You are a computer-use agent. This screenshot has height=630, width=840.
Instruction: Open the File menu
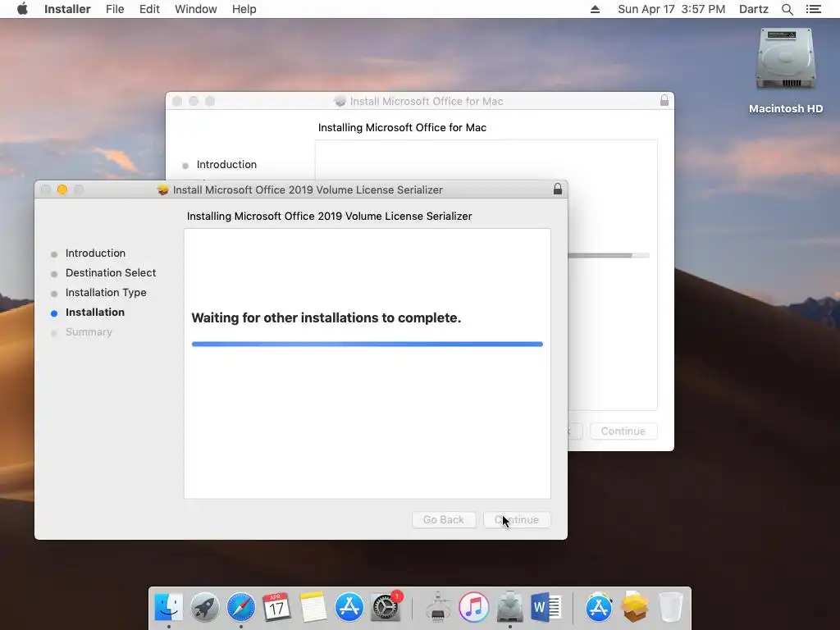115,9
